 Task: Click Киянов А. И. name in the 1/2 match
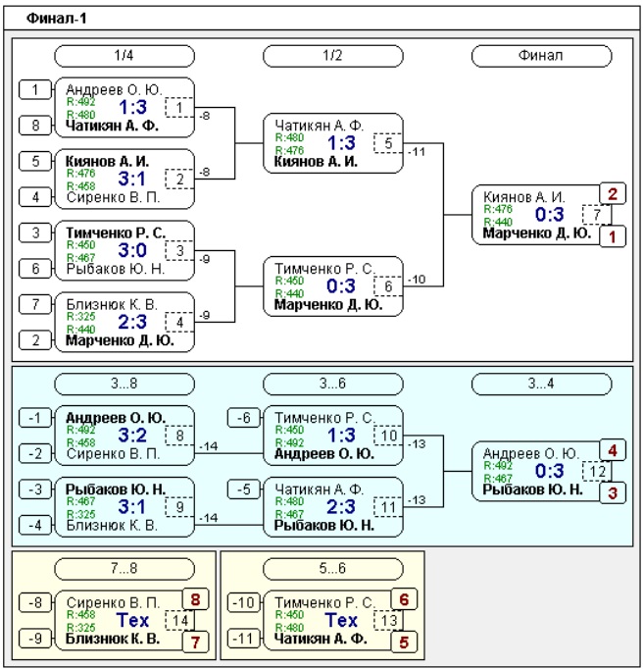tap(316, 162)
